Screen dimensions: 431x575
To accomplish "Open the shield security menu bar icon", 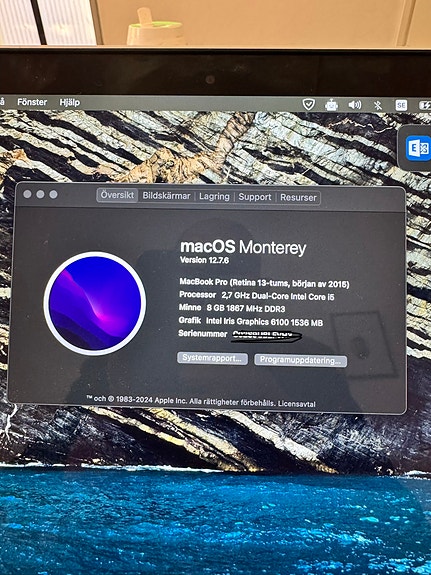I will 308,105.
